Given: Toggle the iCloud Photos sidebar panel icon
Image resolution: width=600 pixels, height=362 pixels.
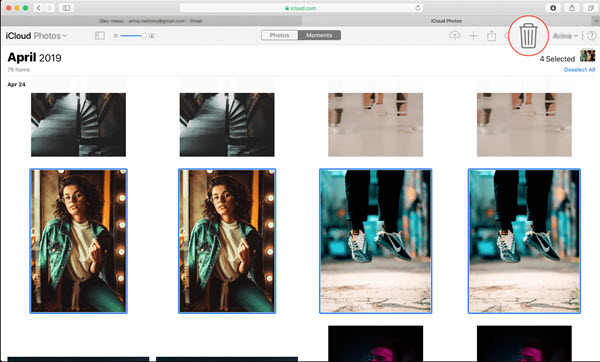Looking at the screenshot, I should pos(99,36).
